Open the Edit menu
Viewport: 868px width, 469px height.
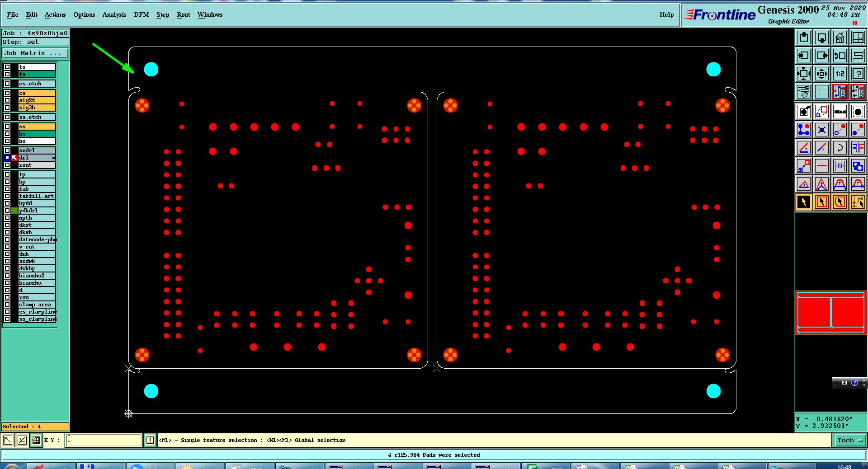pyautogui.click(x=32, y=14)
